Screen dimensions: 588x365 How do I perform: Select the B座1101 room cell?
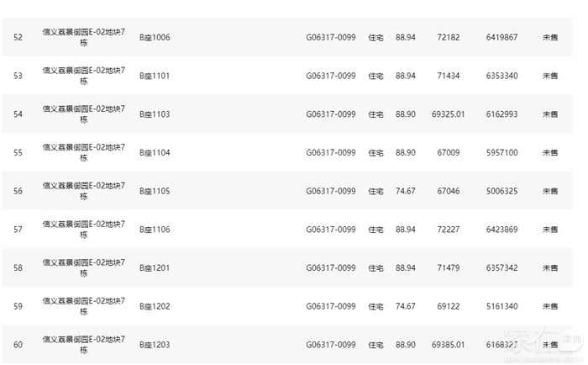coord(155,76)
